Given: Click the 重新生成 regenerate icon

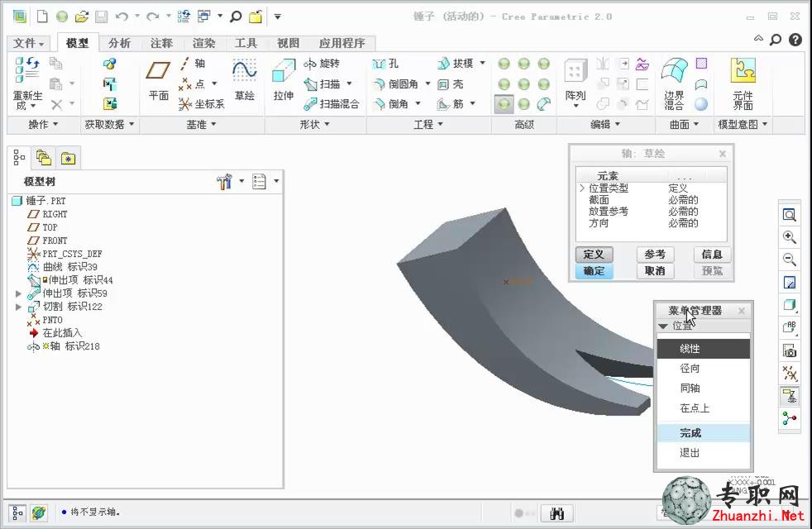Looking at the screenshot, I should click(x=27, y=83).
